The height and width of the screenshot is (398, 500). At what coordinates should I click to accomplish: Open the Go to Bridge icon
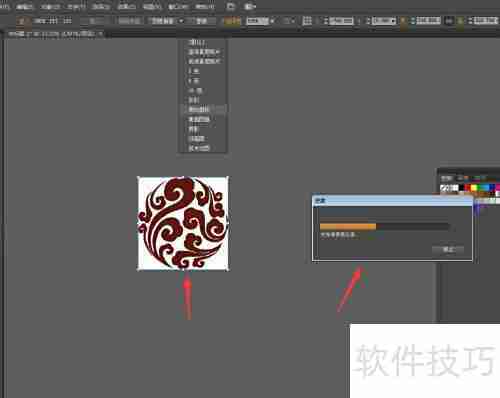[230, 6]
